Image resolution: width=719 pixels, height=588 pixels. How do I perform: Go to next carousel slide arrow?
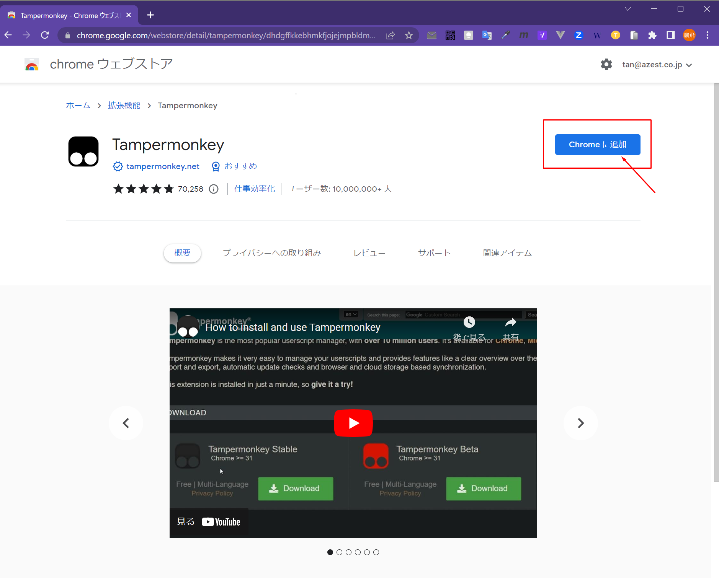click(580, 423)
